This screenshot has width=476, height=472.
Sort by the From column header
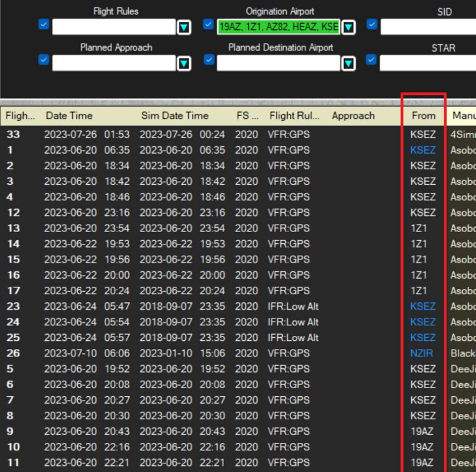424,116
